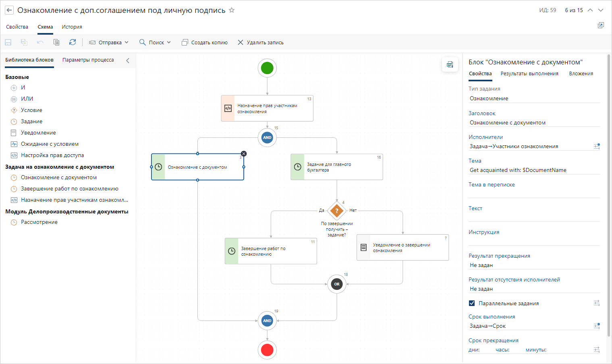Click the Инструкция input field
This screenshot has height=364, width=612.
click(534, 241)
